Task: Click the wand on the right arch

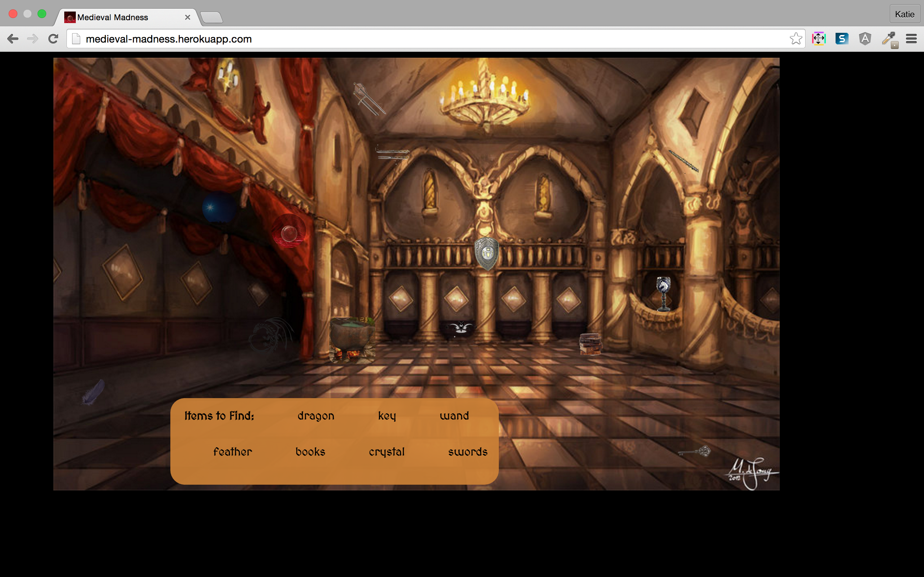Action: click(684, 161)
